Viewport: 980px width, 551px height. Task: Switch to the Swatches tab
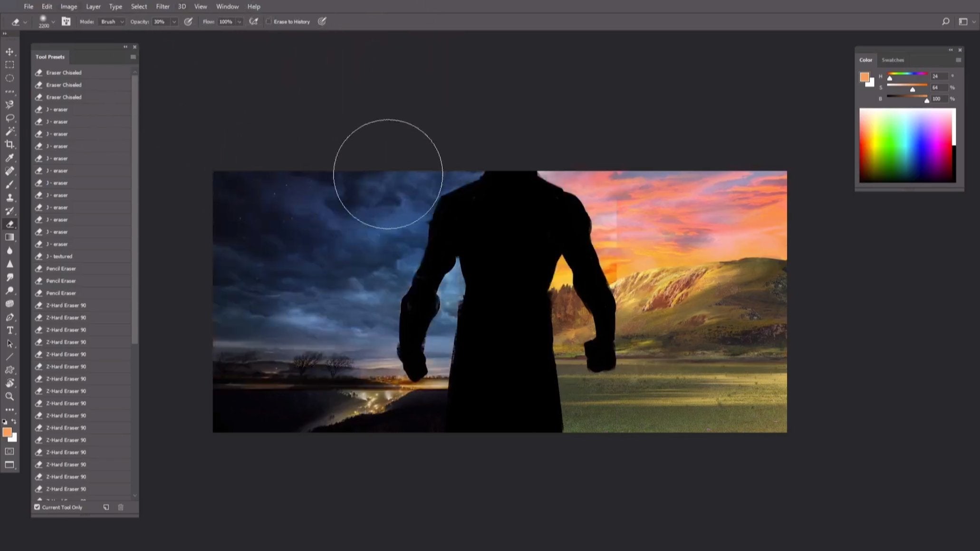(x=893, y=60)
